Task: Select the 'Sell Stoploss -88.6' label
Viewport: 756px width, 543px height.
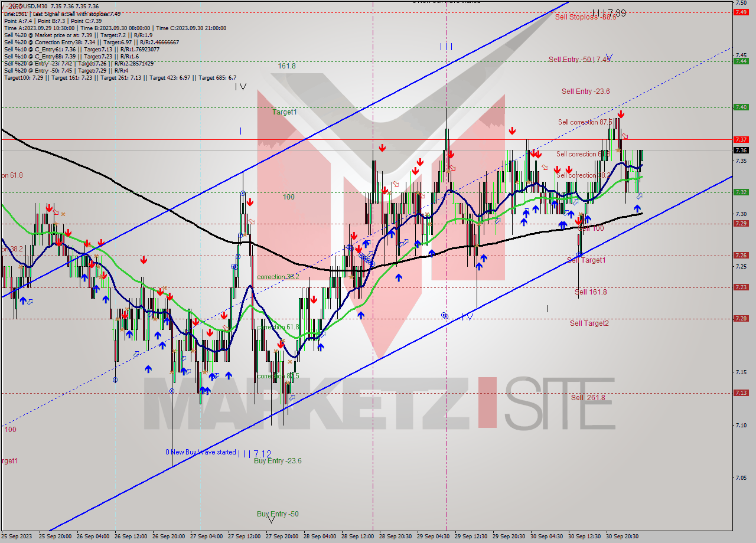Action: [585, 17]
